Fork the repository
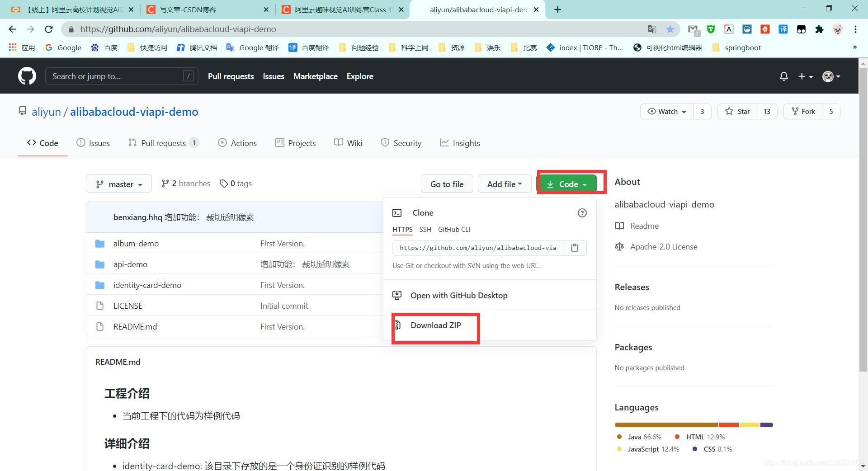This screenshot has height=471, width=868. click(803, 112)
